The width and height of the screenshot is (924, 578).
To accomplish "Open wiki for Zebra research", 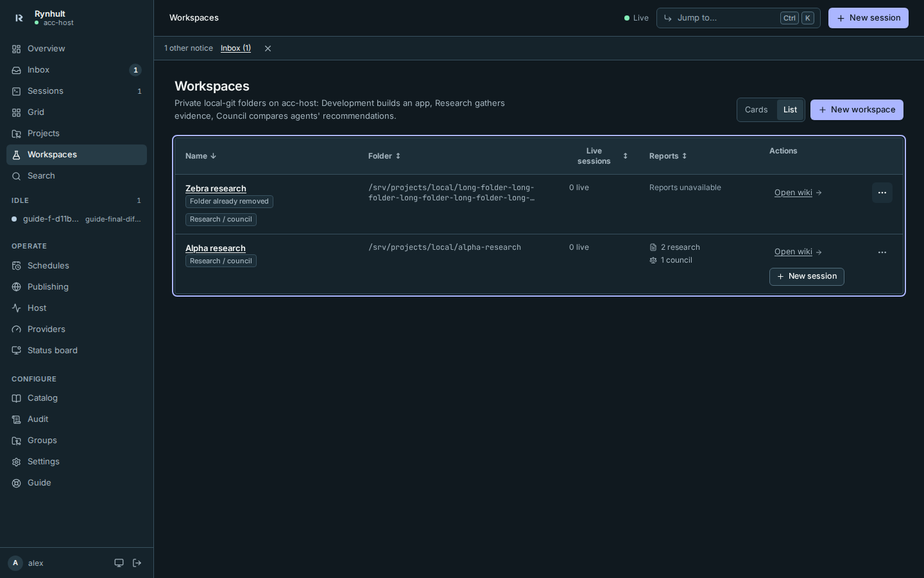I will [798, 193].
